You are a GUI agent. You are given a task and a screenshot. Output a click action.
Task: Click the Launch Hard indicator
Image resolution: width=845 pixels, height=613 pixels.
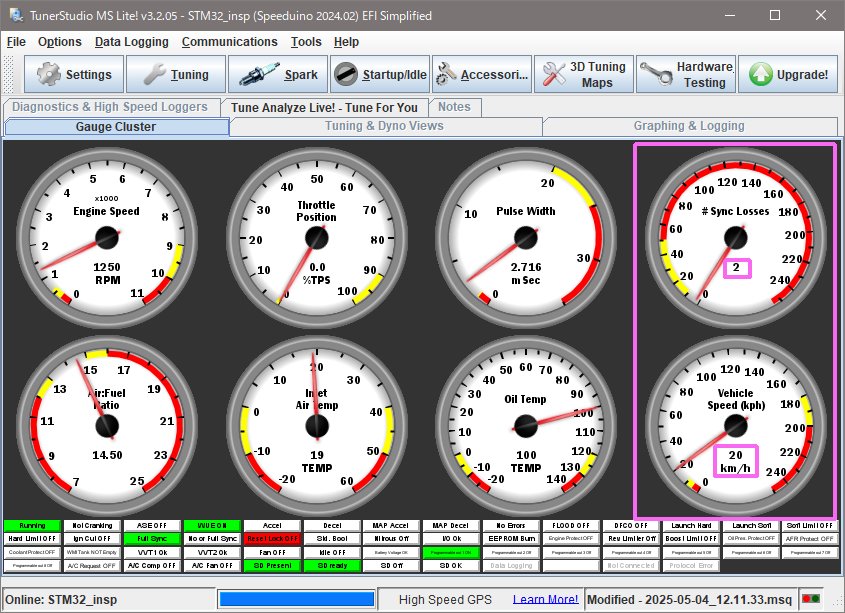point(691,525)
